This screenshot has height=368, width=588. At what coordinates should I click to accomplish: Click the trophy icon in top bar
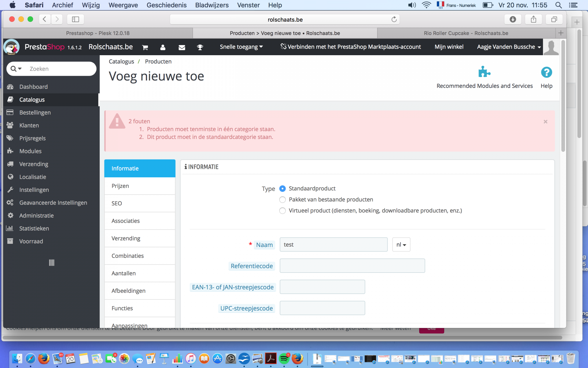click(200, 47)
